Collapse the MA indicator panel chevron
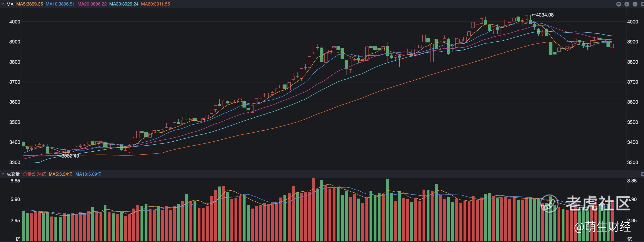Image resolution: width=644 pixels, height=242 pixels. 3,4
